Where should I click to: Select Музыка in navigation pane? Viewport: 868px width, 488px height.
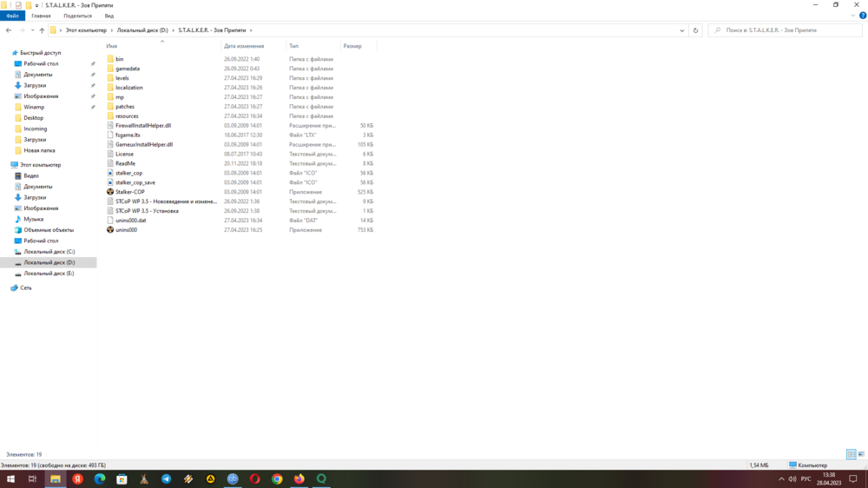(33, 219)
